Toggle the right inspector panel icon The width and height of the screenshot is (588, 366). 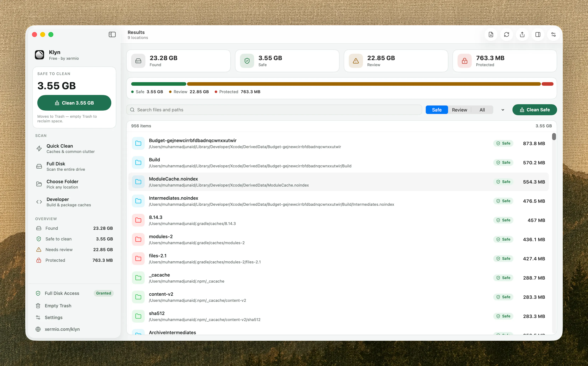pos(538,35)
